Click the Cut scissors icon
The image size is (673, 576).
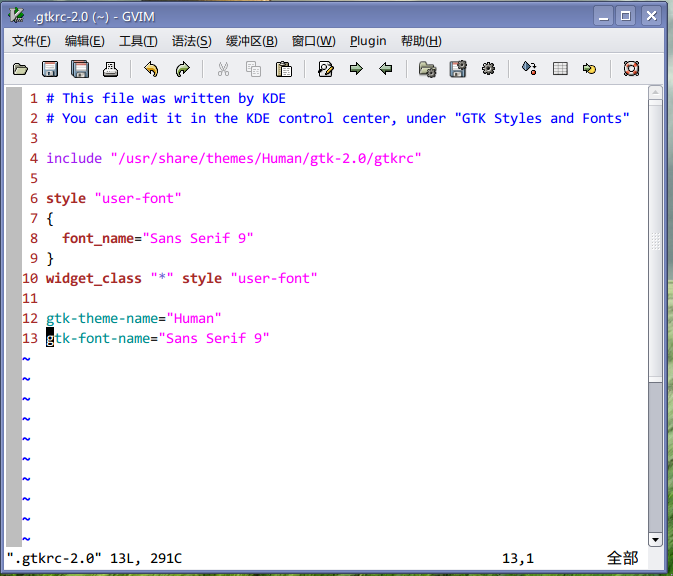223,69
